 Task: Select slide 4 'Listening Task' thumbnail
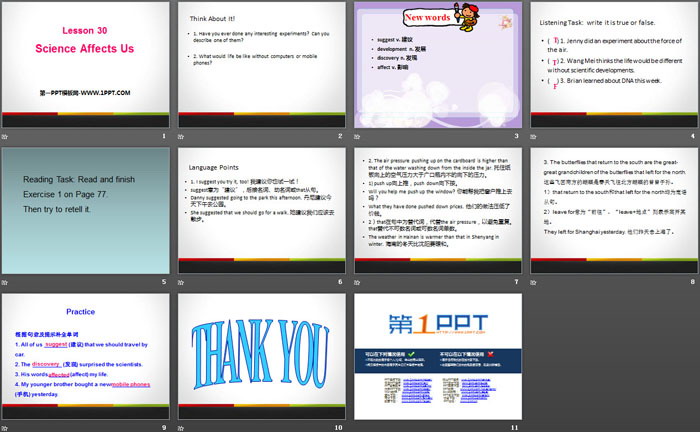coord(614,65)
